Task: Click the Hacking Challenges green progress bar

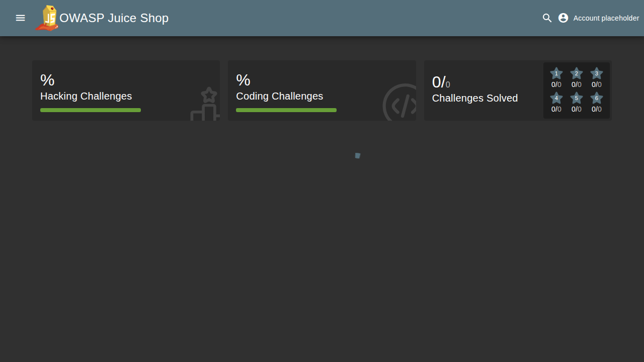Action: tap(91, 110)
